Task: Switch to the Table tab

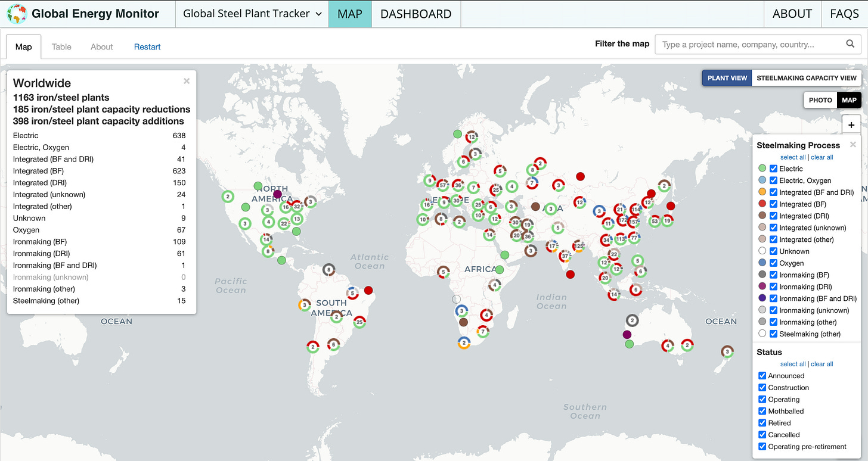Action: point(61,46)
